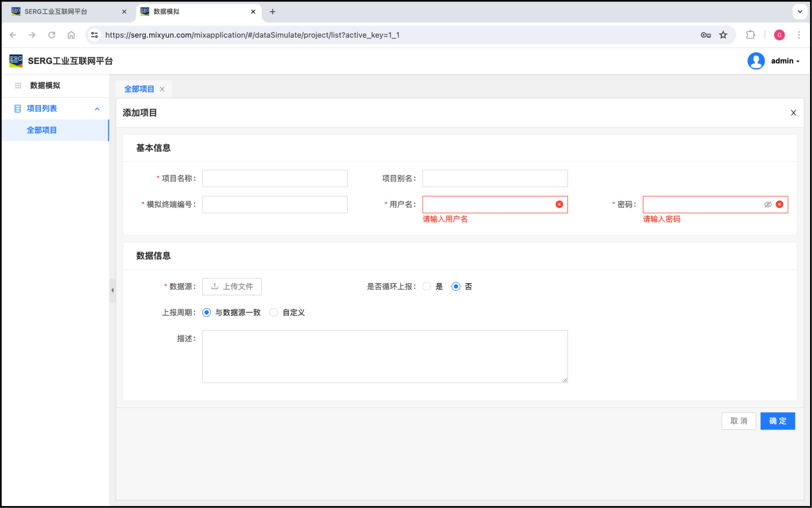Toggle password visibility eye icon
This screenshot has width=812, height=508.
(768, 204)
